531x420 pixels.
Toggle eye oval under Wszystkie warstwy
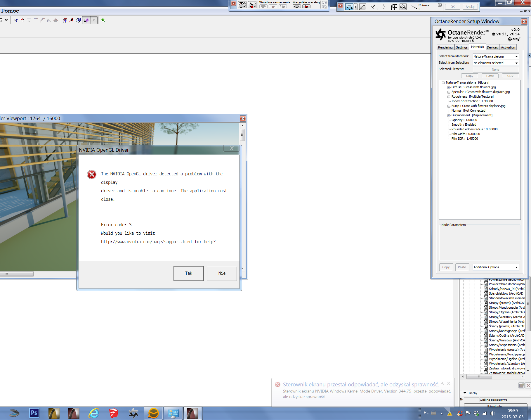pyautogui.click(x=297, y=6)
